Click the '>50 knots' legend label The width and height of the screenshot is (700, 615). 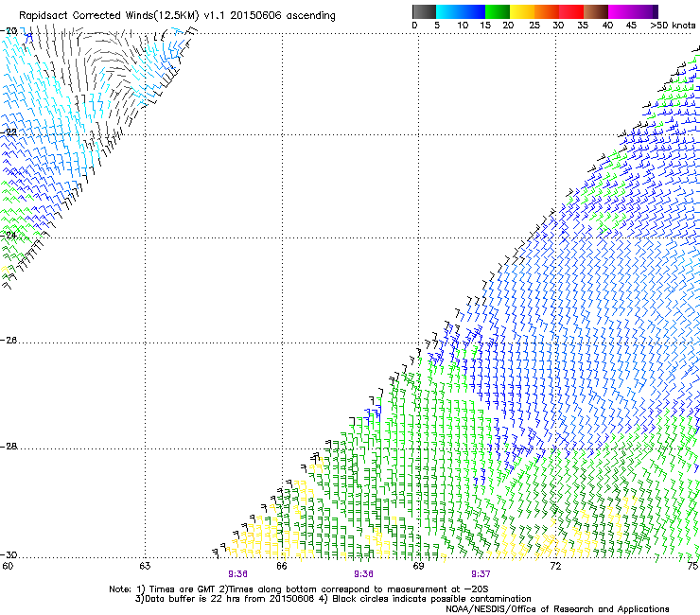pyautogui.click(x=673, y=26)
